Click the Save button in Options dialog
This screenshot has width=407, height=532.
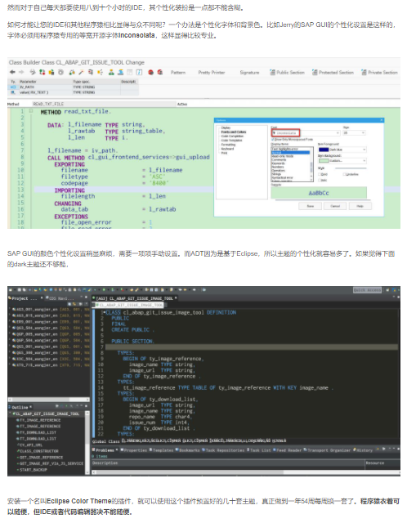pos(311,206)
